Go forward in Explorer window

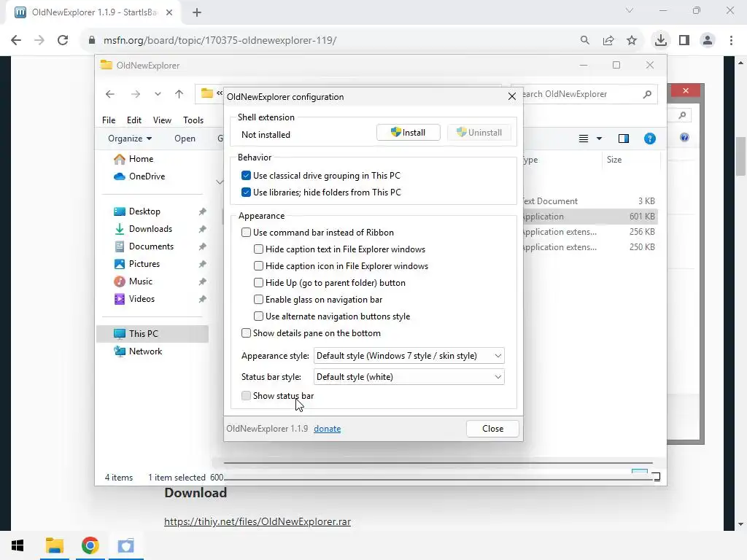point(136,94)
